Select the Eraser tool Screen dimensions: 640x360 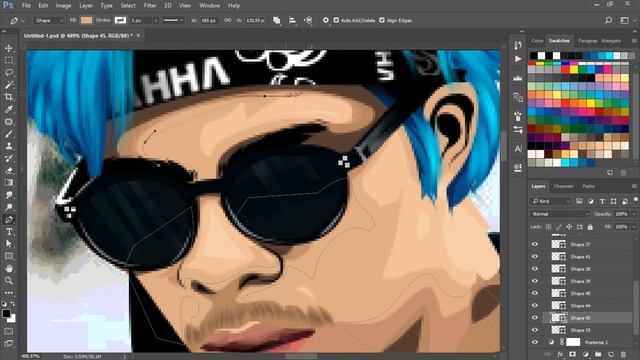tap(9, 171)
